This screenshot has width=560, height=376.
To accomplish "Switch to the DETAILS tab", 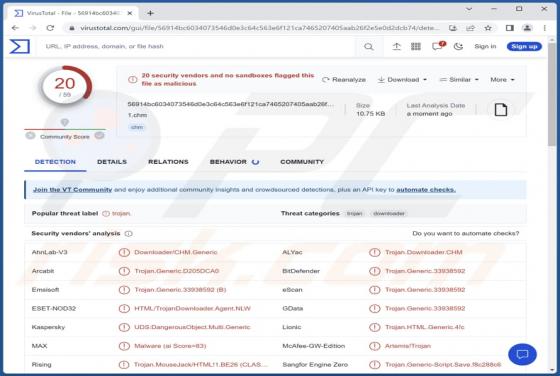I will 112,162.
